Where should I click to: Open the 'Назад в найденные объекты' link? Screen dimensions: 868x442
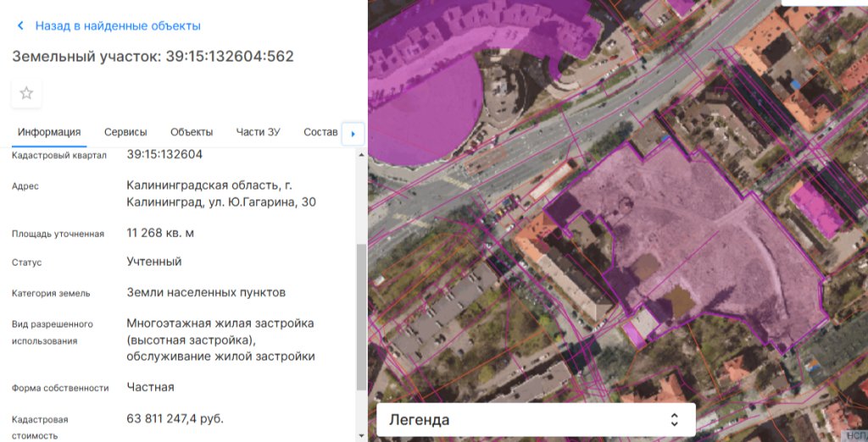(117, 26)
